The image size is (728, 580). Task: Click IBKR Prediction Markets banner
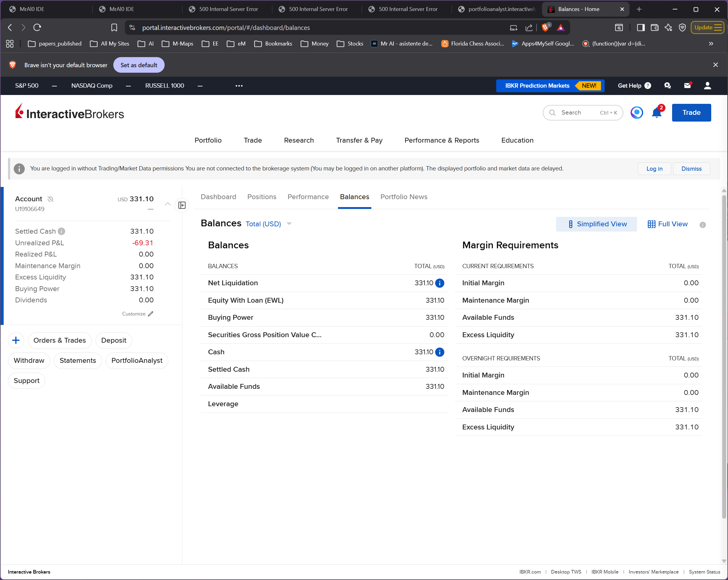[550, 86]
